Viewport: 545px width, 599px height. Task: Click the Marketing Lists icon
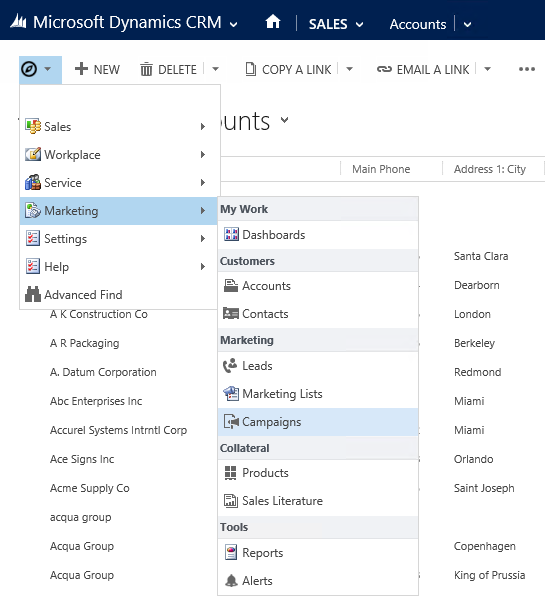point(231,393)
